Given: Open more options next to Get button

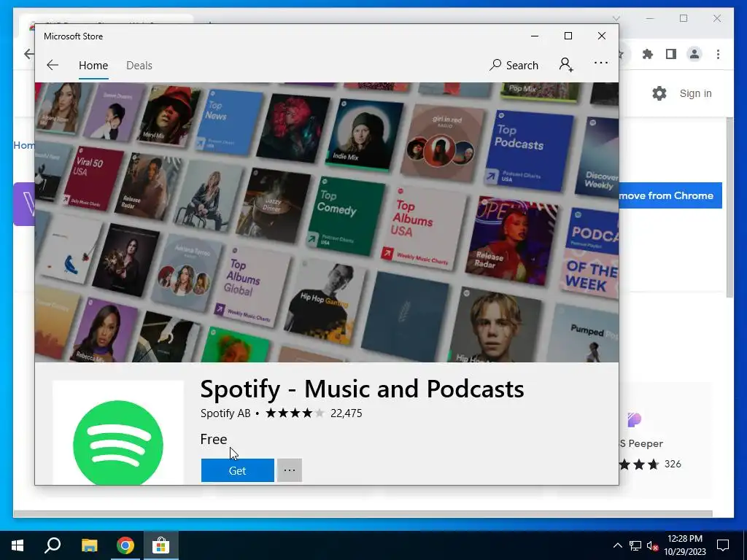Looking at the screenshot, I should point(290,470).
